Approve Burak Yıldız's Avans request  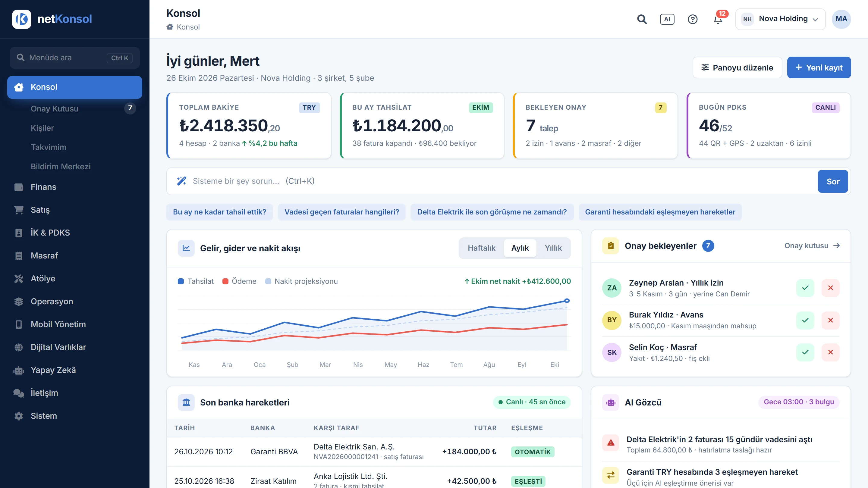pyautogui.click(x=805, y=320)
